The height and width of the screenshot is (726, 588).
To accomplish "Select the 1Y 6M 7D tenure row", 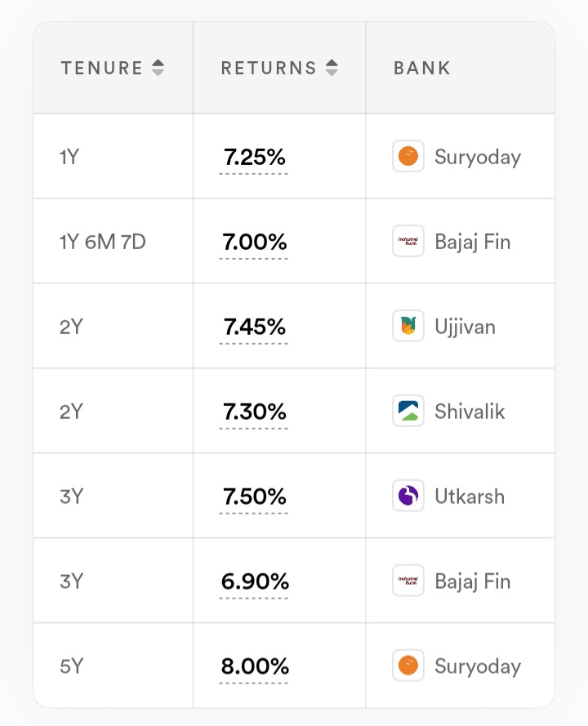I will point(103,242).
